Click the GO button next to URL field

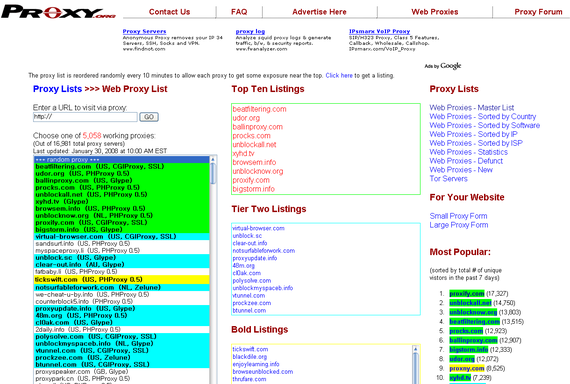tap(149, 117)
